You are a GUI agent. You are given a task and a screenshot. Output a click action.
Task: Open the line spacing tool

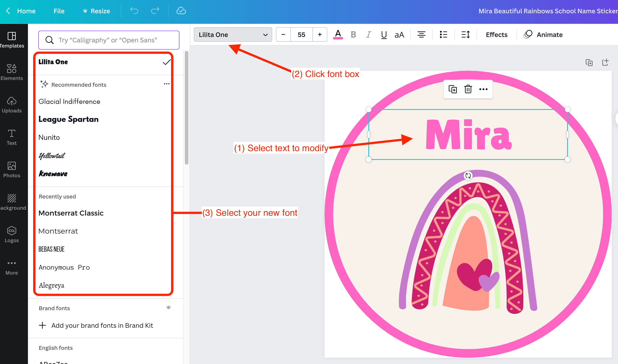click(465, 35)
